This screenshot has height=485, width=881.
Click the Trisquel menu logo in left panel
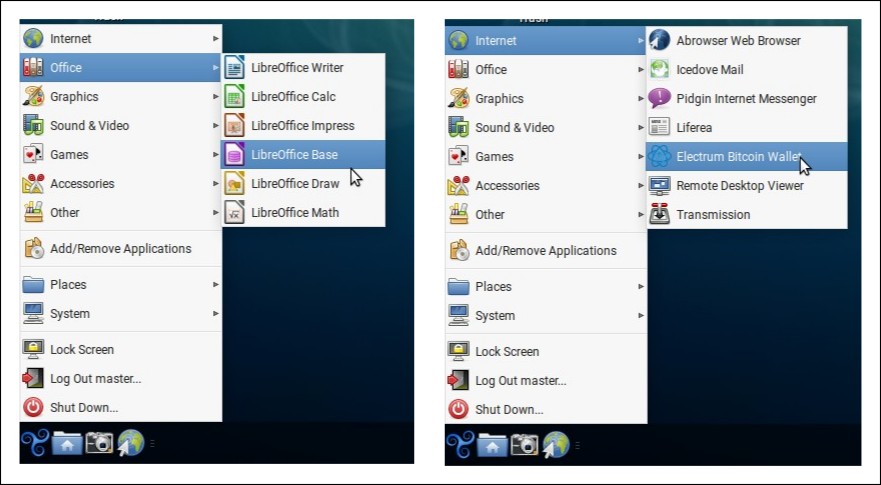(35, 443)
